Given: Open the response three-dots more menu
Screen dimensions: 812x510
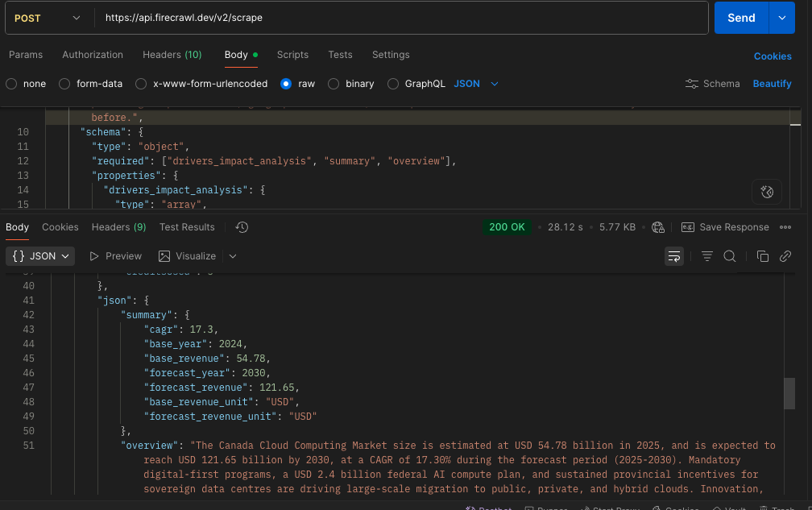Looking at the screenshot, I should (785, 227).
